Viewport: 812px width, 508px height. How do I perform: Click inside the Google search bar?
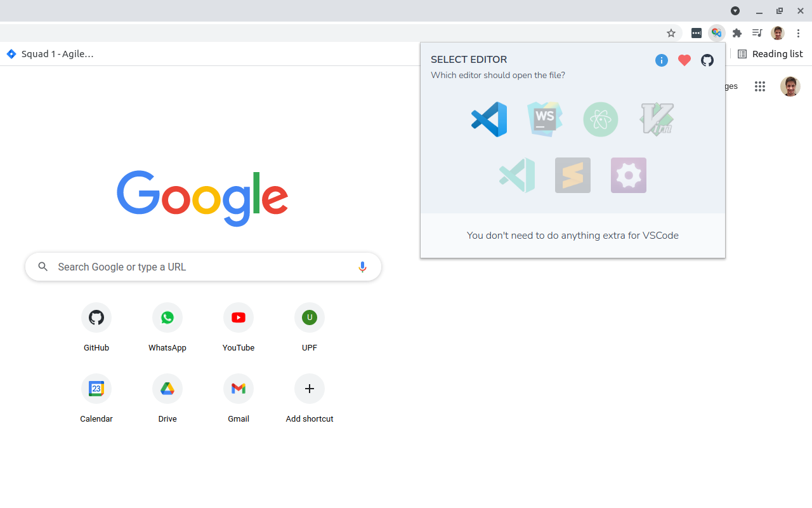190,267
